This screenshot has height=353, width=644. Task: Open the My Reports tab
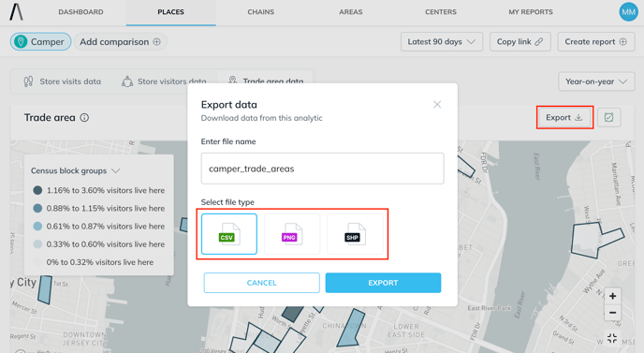pos(531,12)
